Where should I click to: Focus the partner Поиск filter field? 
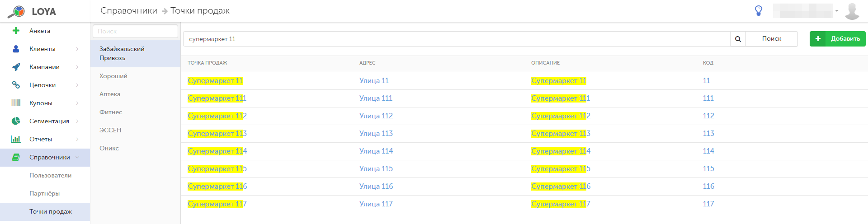135,31
